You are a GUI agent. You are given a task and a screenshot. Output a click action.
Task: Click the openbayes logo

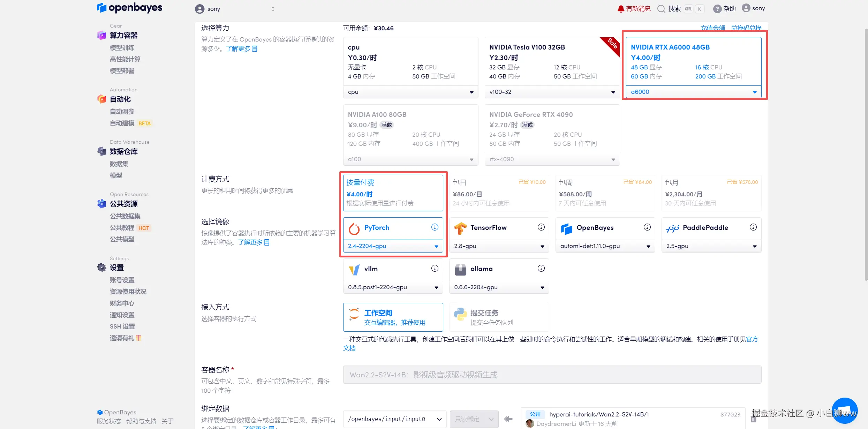tap(129, 8)
